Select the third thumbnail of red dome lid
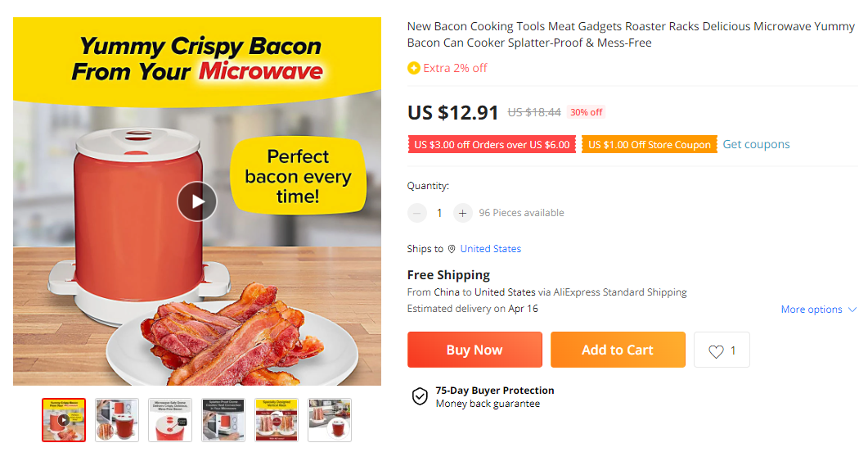 [x=170, y=420]
